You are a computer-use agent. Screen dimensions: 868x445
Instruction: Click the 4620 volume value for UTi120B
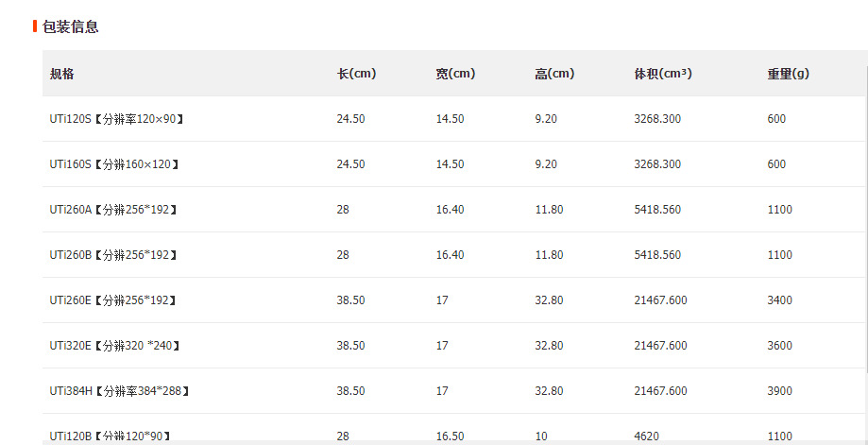(x=648, y=436)
